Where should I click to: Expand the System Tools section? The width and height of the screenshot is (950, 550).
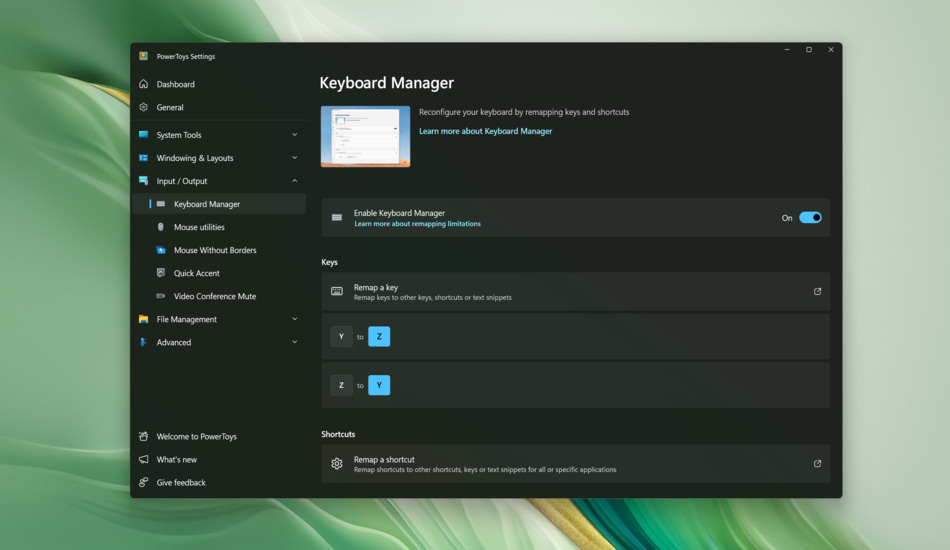point(294,135)
